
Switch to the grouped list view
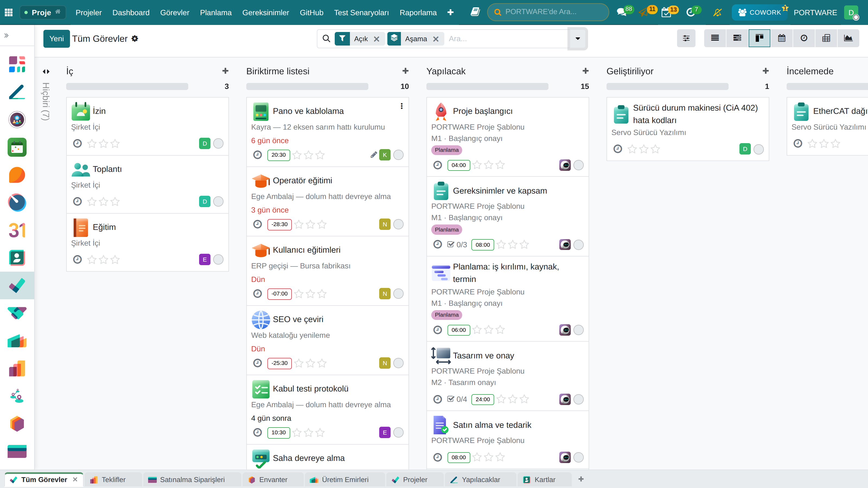(x=737, y=38)
